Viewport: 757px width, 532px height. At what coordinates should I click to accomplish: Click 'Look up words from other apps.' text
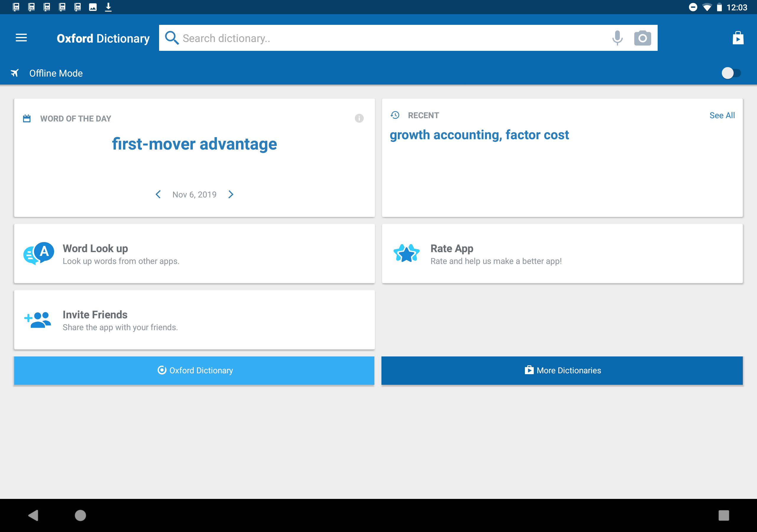pos(121,261)
